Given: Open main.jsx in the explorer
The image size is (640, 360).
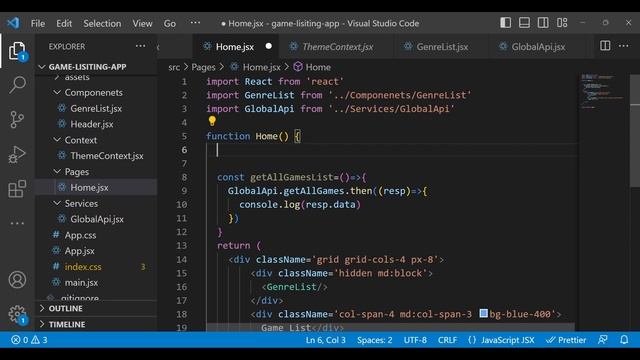Looking at the screenshot, I should tap(81, 282).
